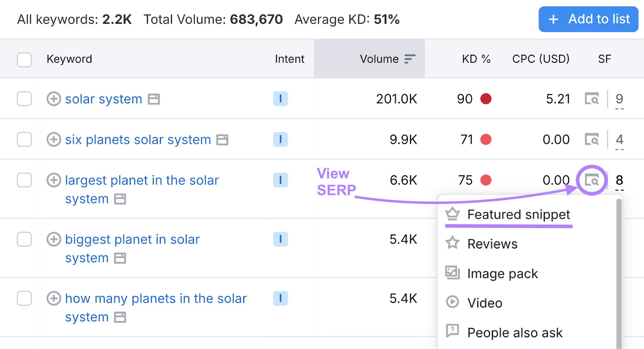
Task: Toggle the select-all checkbox in header
Action: [25, 60]
